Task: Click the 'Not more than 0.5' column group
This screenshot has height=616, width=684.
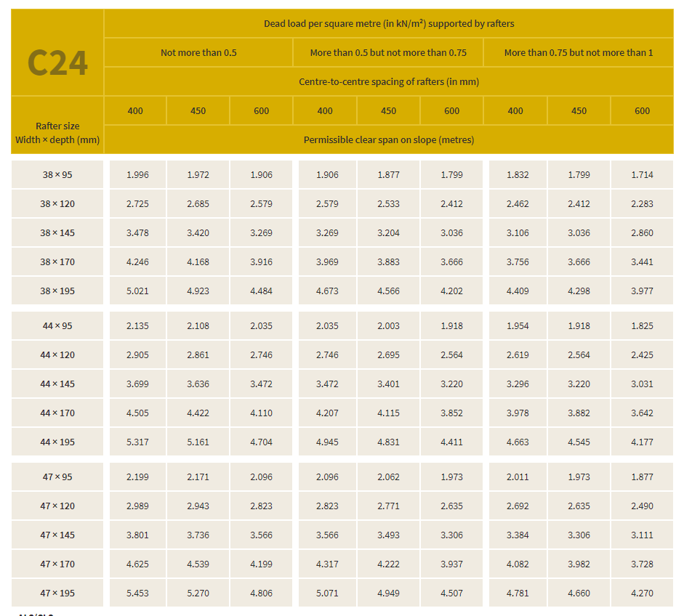Action: [198, 53]
